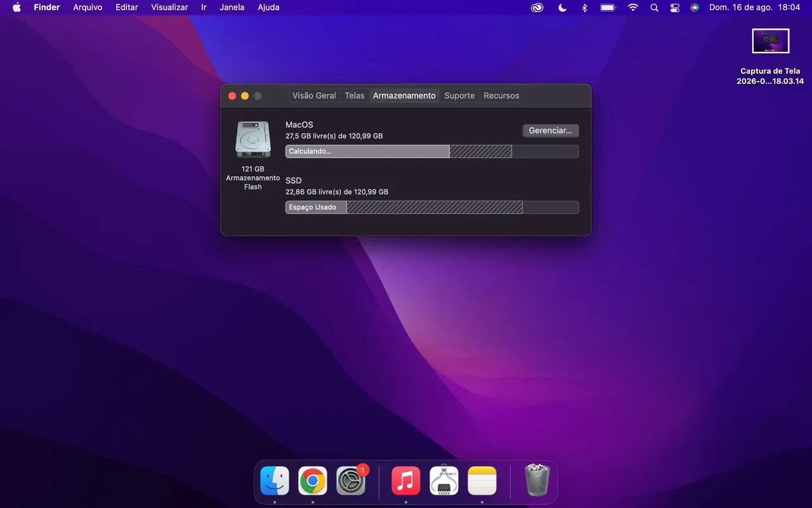Screen dimensions: 812x508
Task: Click the date and time clock
Action: click(x=754, y=8)
